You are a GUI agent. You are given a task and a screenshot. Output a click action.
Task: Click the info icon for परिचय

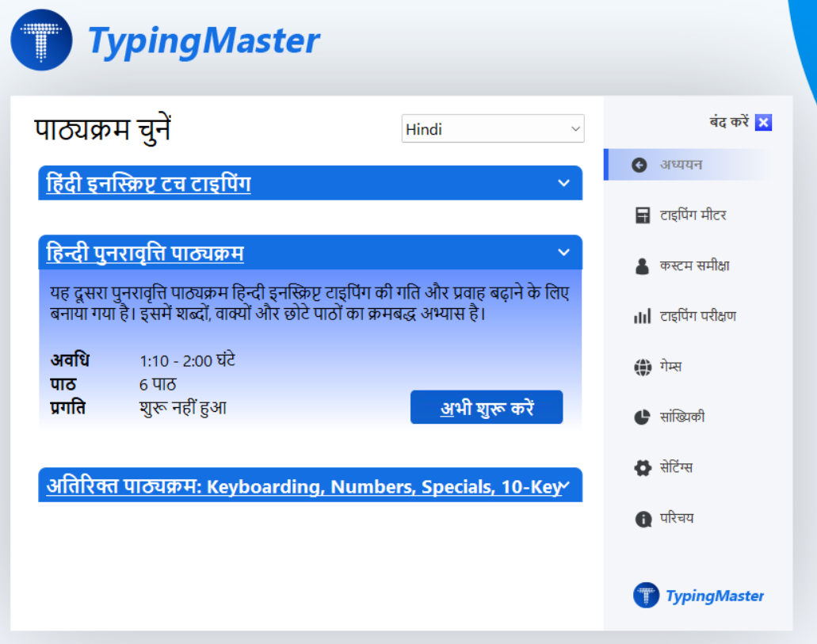coord(643,519)
